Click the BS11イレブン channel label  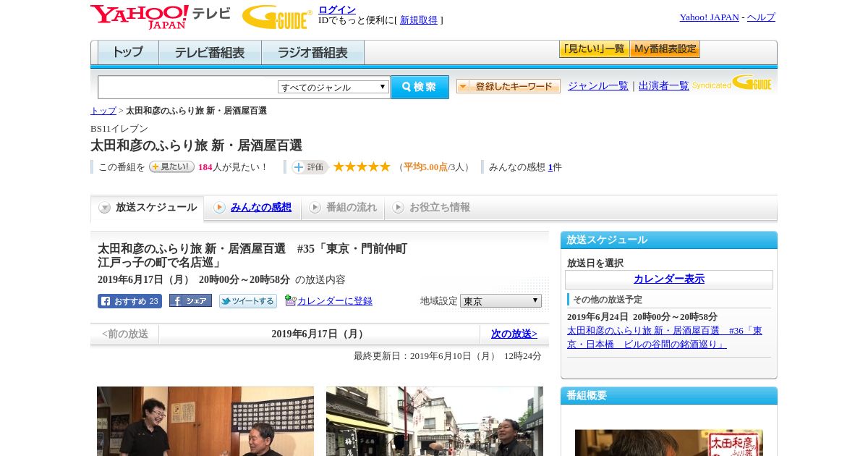(x=119, y=129)
